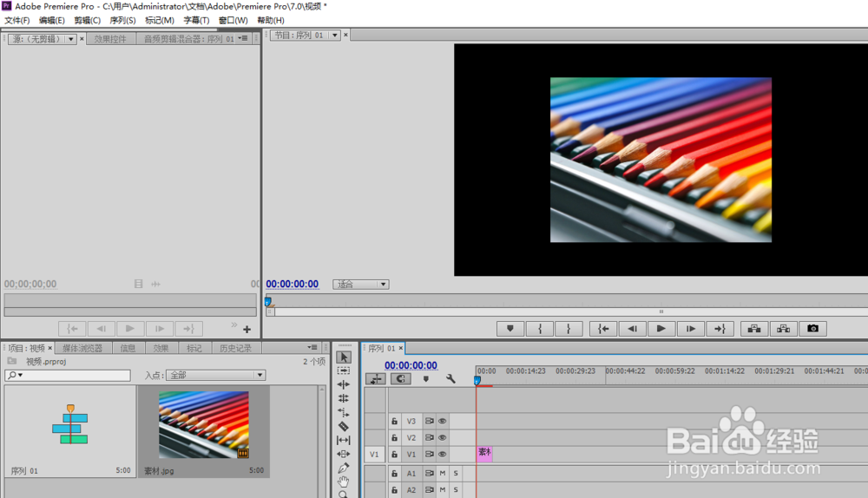Select the 序列 01 item in Project panel
868x498 pixels.
(x=70, y=431)
